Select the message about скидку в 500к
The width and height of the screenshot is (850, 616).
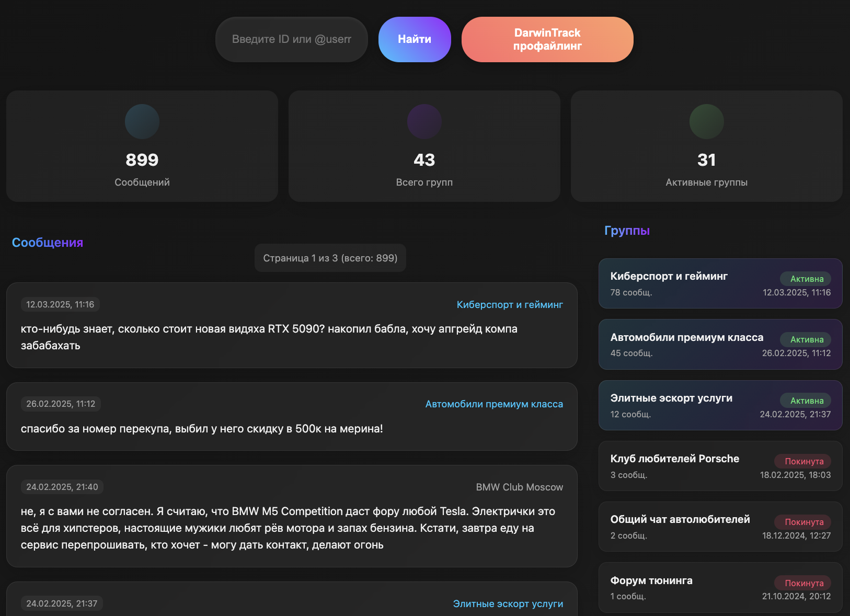(x=202, y=429)
